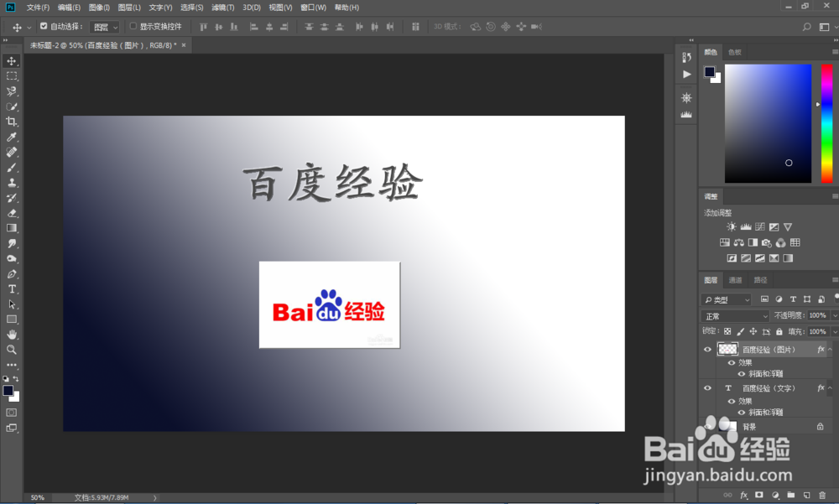The image size is (839, 504).
Task: Toggle the auto-select (自动选择) checkbox
Action: pos(44,26)
